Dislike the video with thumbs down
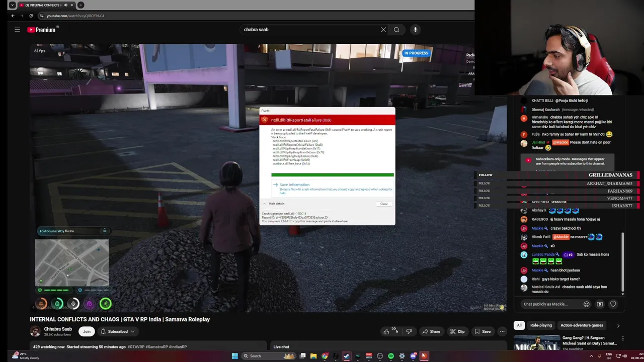This screenshot has height=362, width=644. pyautogui.click(x=409, y=331)
